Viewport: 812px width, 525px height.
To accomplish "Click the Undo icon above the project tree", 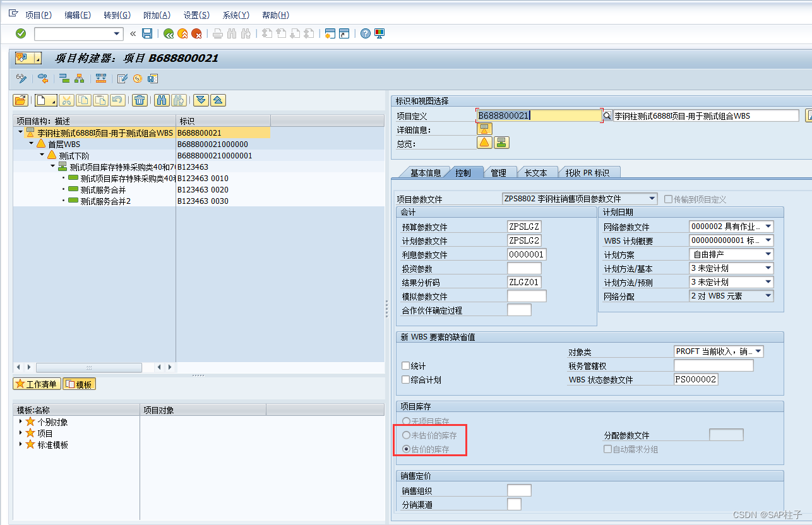I will [x=117, y=100].
